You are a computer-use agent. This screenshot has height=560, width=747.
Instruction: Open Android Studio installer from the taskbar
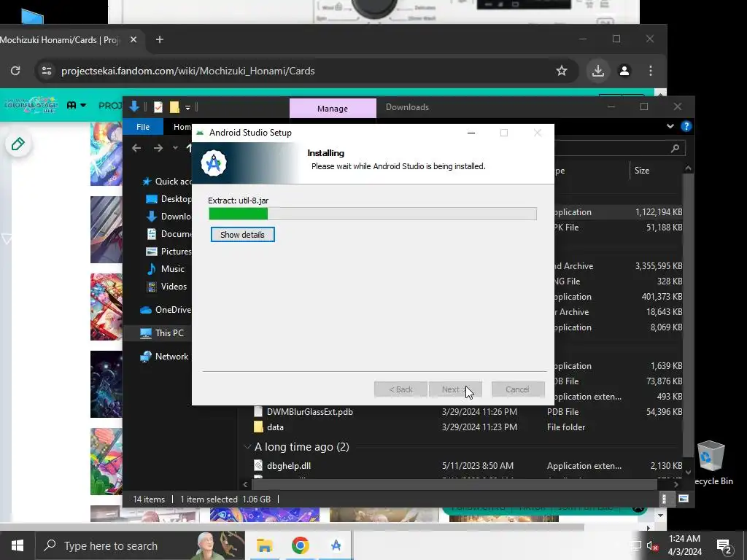click(336, 545)
